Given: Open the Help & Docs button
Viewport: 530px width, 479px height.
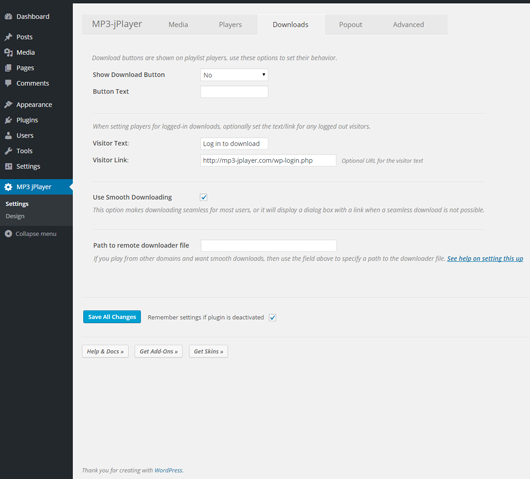Looking at the screenshot, I should point(105,351).
